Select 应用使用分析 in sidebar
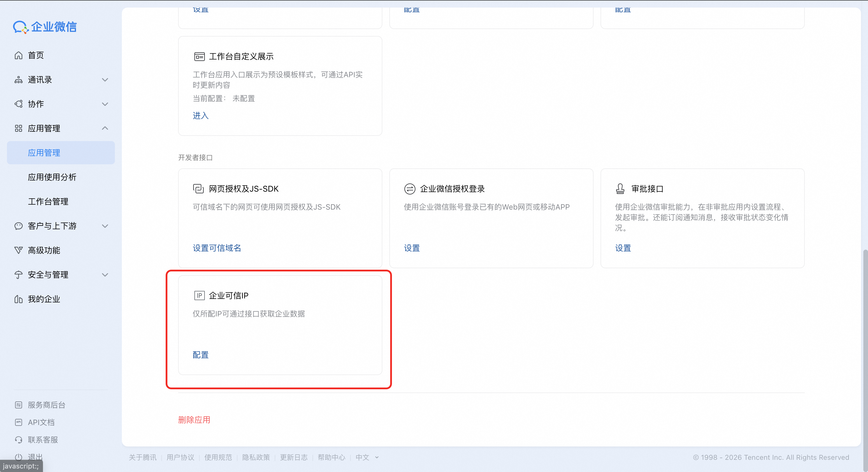 tap(52, 177)
